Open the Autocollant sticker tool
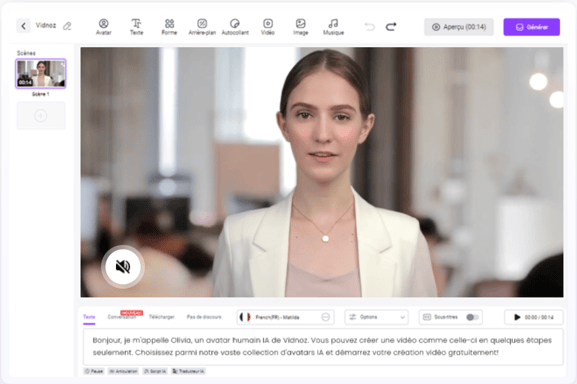This screenshot has width=577, height=384. tap(235, 27)
